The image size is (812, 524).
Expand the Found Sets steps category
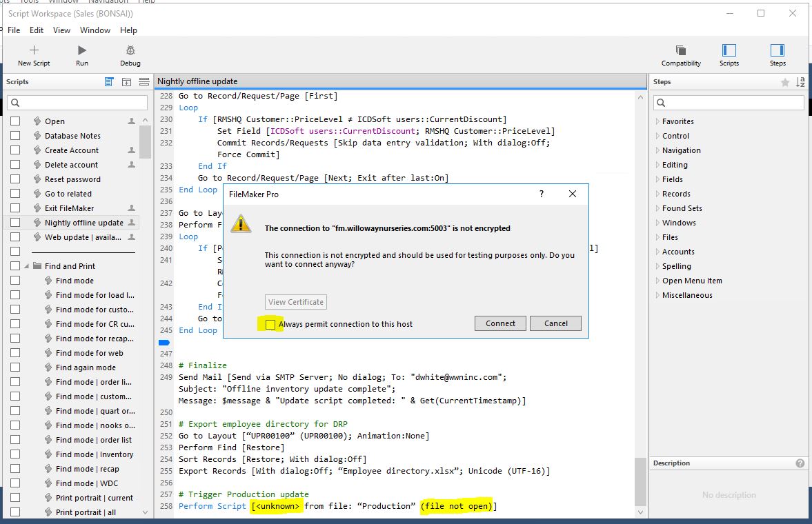pyautogui.click(x=657, y=208)
